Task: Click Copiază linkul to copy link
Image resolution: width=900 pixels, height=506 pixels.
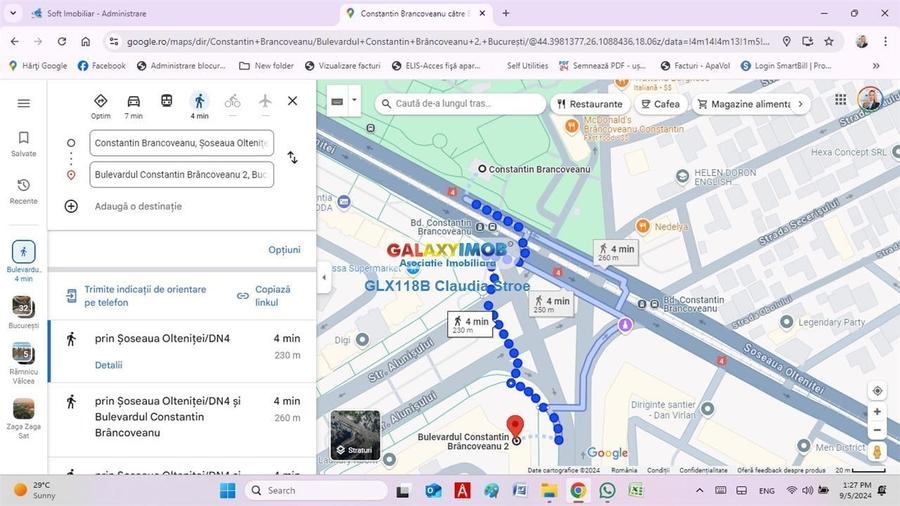Action: click(265, 296)
